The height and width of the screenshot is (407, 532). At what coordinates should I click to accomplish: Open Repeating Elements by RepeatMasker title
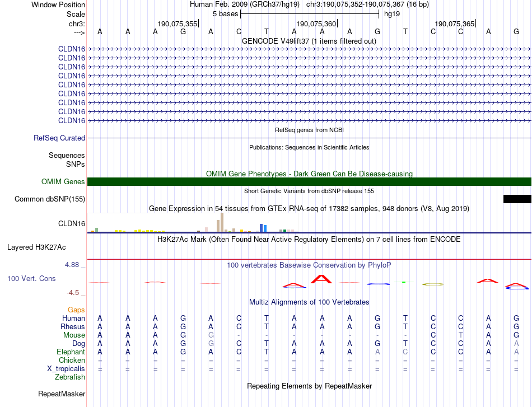coord(309,386)
